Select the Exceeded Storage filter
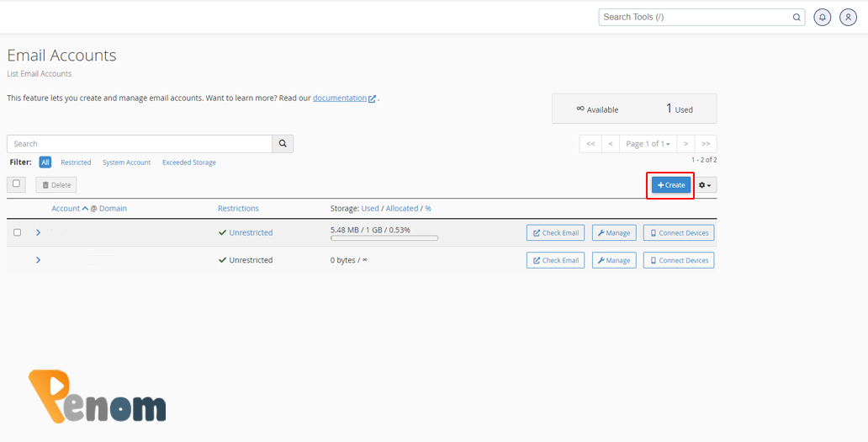This screenshot has width=868, height=442. 188,162
